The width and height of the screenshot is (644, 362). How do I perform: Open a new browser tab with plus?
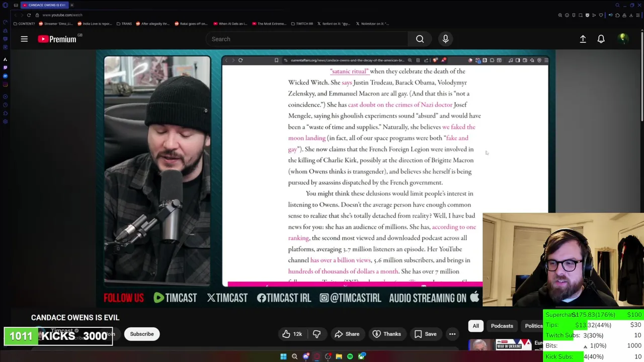coord(71,5)
